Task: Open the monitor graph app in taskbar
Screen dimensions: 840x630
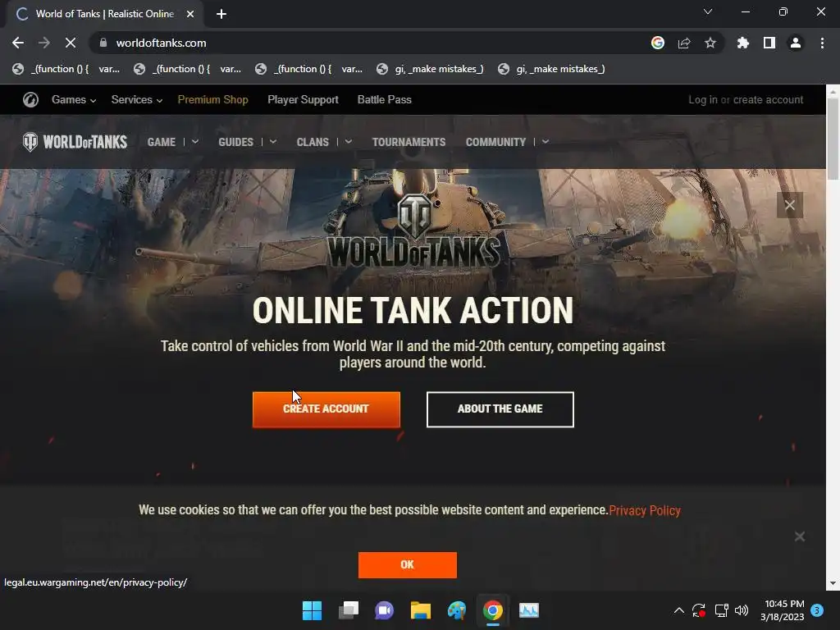Action: point(529,610)
